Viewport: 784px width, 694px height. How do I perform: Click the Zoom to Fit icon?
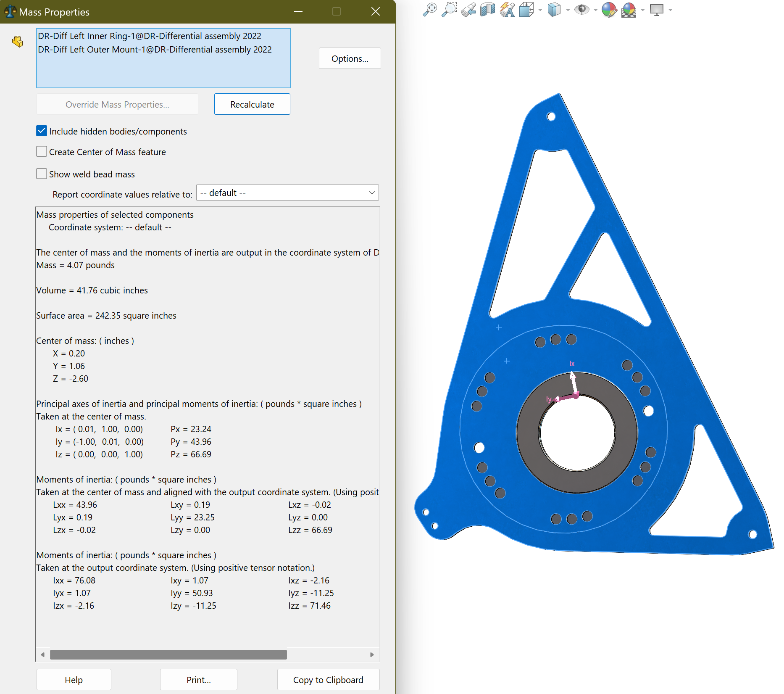tap(429, 10)
